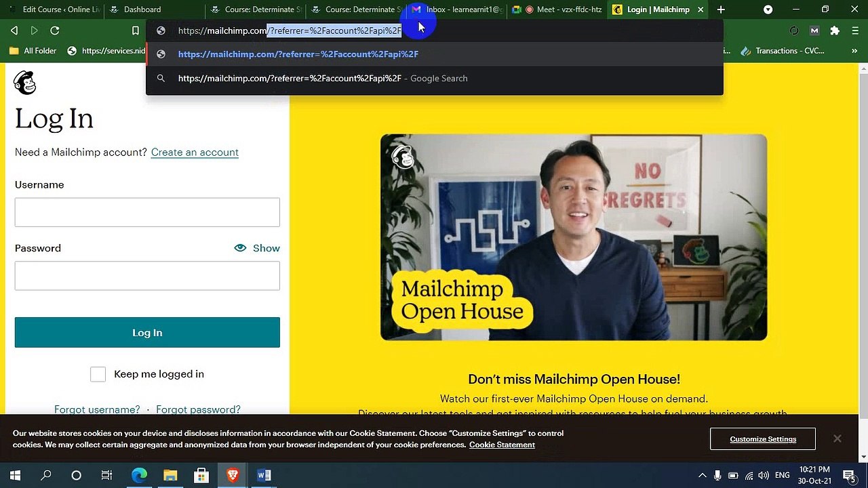Select the highlighted mailchimp.com URL suggestion
The width and height of the screenshot is (868, 488).
point(435,54)
